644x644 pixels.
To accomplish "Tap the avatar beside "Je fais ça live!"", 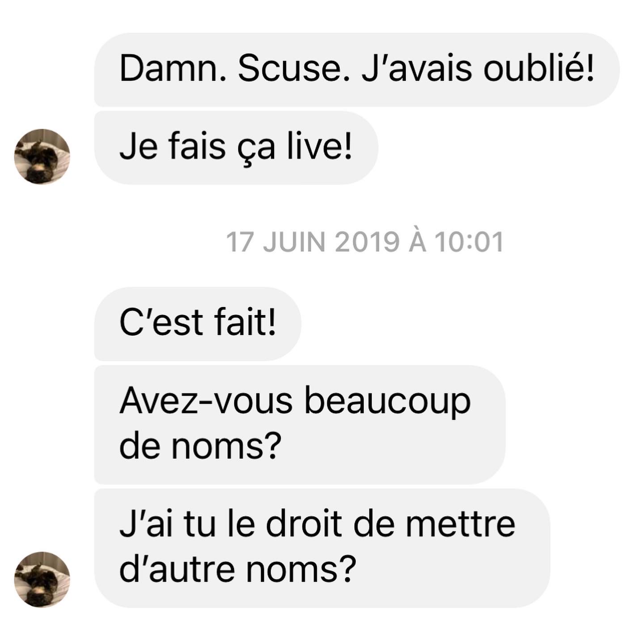I will 42,157.
